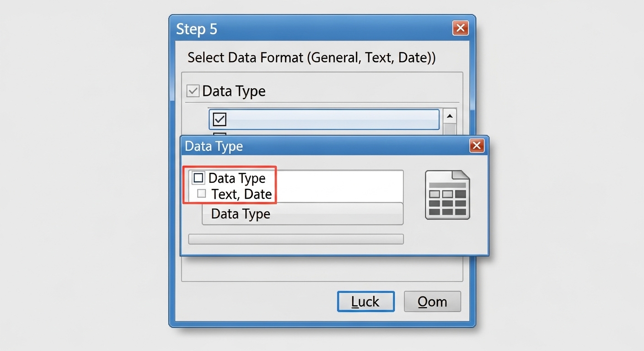Click the spreadsheet document icon
Viewport: 644px width, 351px height.
pyautogui.click(x=447, y=195)
